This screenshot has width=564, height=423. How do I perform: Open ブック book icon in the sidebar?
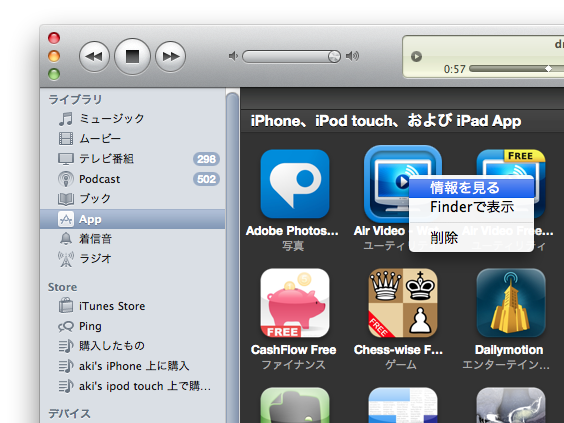pyautogui.click(x=66, y=199)
